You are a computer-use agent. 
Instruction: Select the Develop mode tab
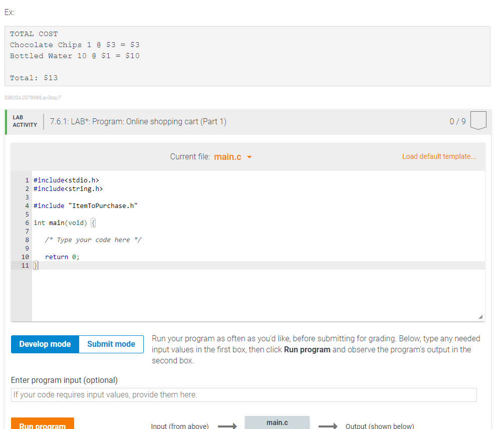45,344
